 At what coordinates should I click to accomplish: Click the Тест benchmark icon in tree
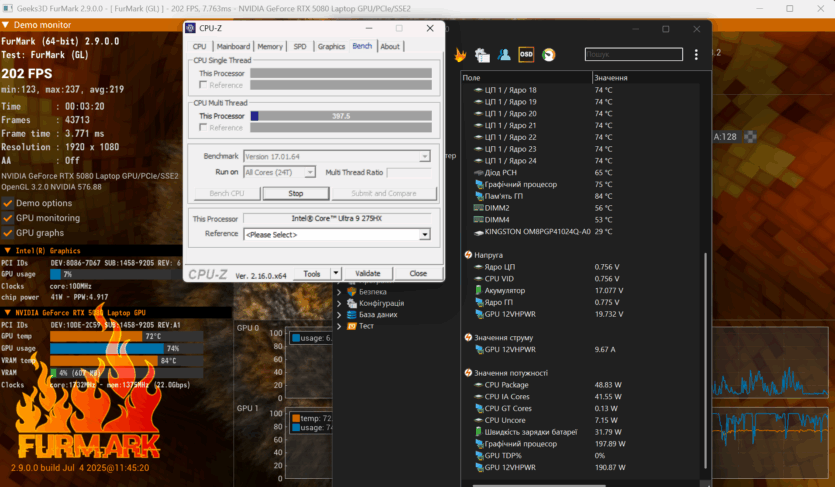[351, 326]
